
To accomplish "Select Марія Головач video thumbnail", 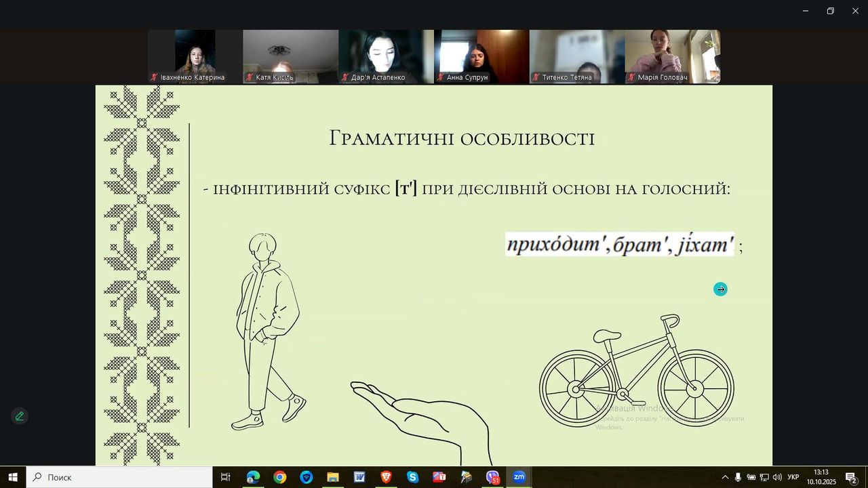I will coord(672,56).
